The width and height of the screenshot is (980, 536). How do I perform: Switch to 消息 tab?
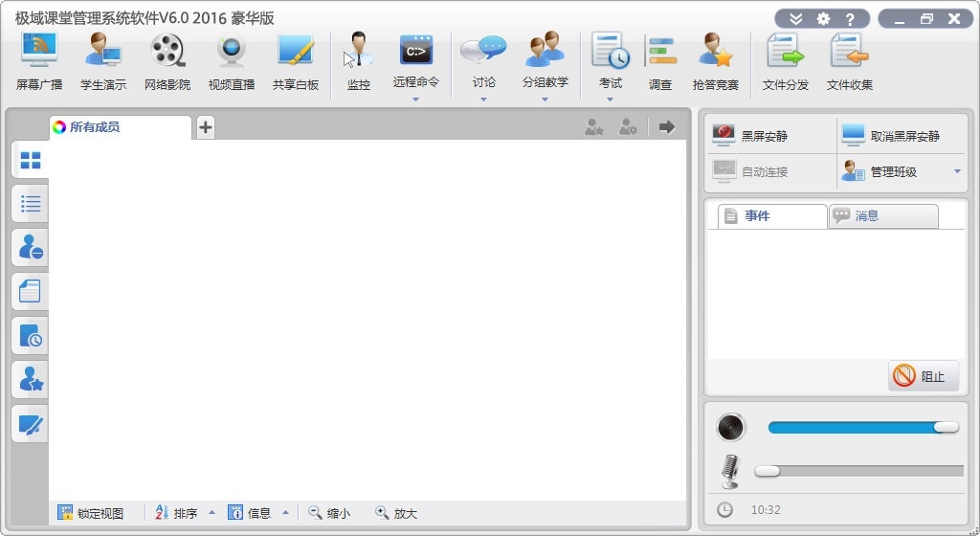pyautogui.click(x=883, y=216)
